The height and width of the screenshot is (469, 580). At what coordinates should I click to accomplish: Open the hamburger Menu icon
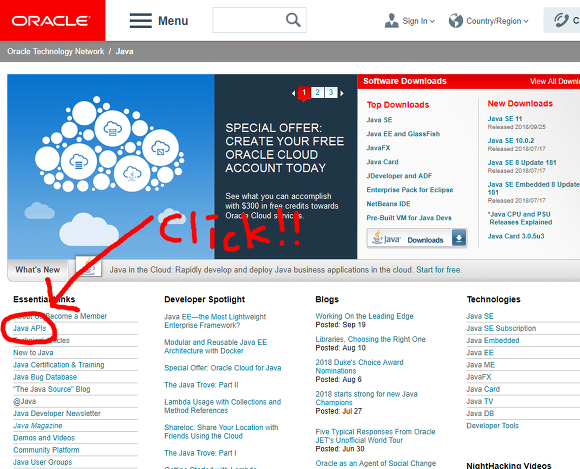coord(141,21)
